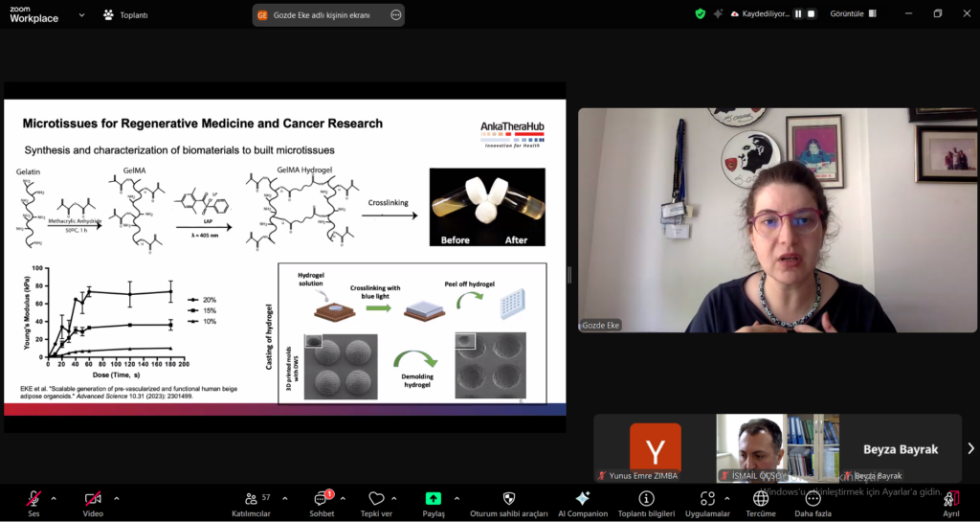Select Beyza Bayrak participant tile
Viewport: 980px width, 522px height.
901,448
